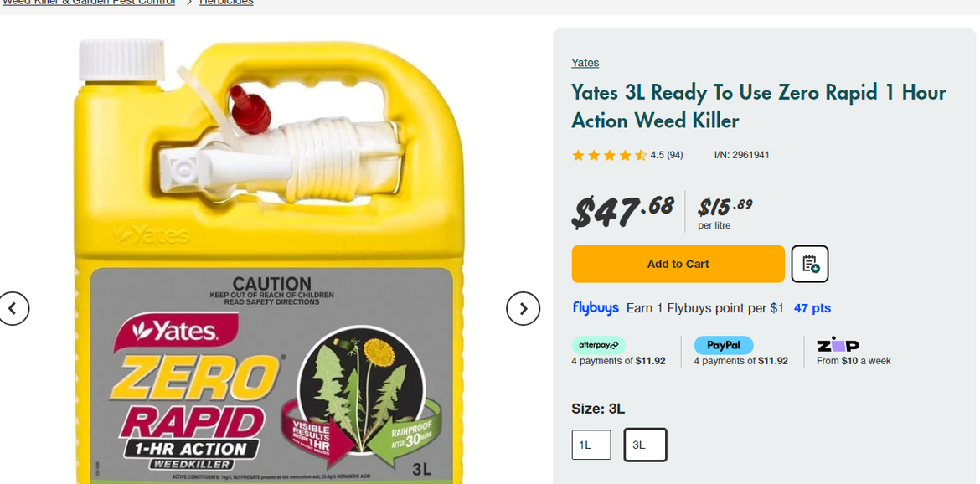
Task: Select the 3L size option
Action: click(x=645, y=445)
